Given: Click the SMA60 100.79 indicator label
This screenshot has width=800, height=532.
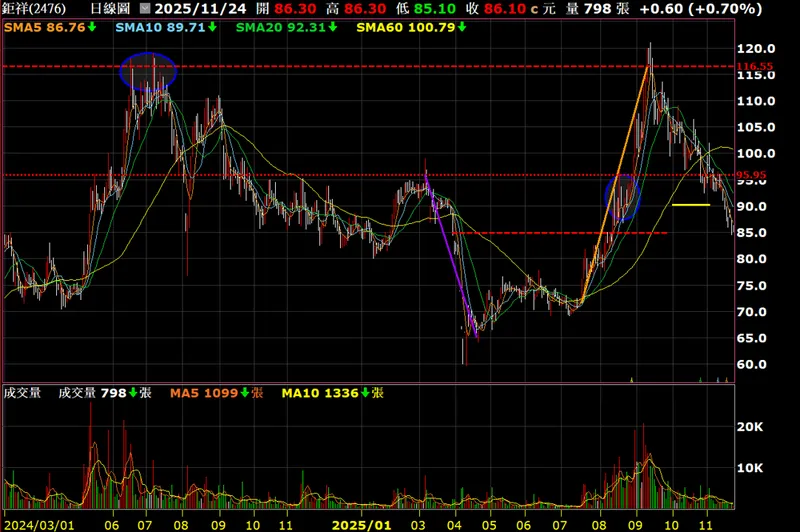Looking at the screenshot, I should tap(406, 27).
